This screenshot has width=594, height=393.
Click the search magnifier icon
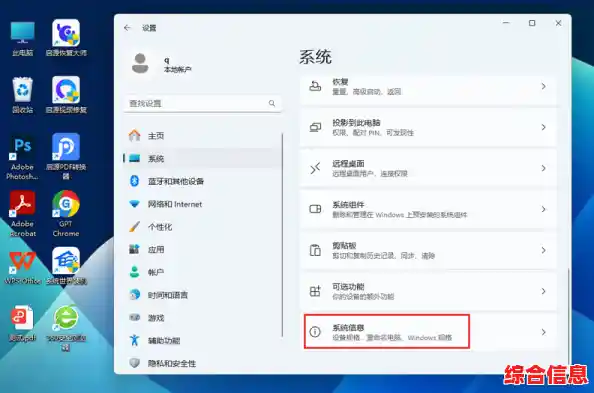pyautogui.click(x=272, y=103)
